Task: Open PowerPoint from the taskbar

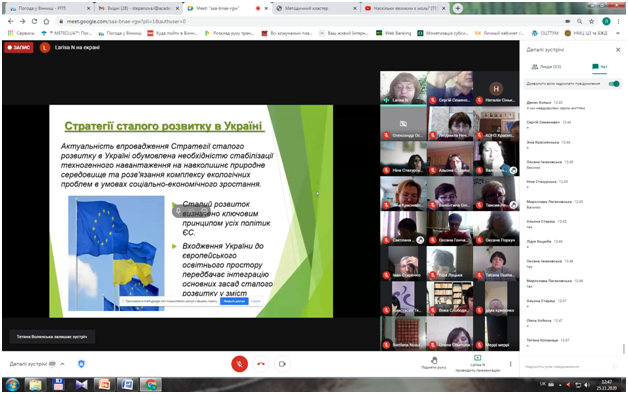Action: click(104, 385)
